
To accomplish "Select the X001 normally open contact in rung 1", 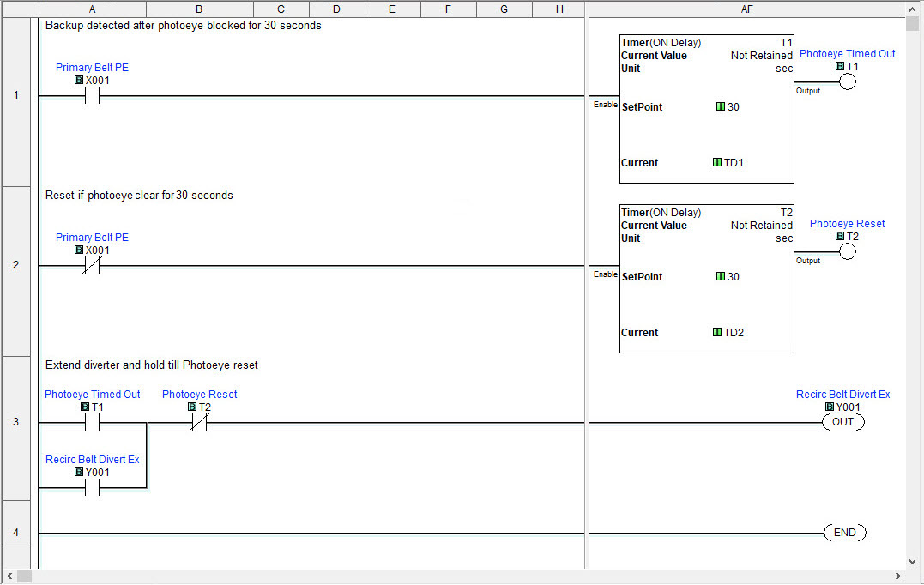I will tap(92, 95).
